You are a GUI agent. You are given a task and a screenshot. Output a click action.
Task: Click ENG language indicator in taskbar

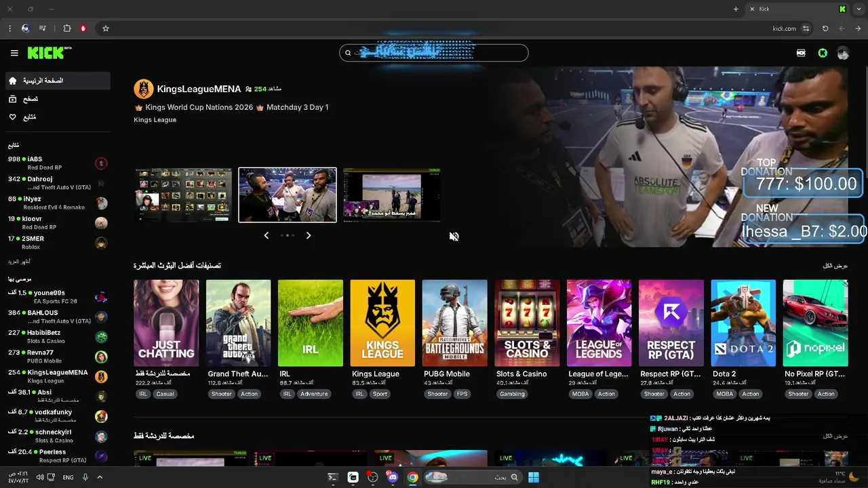point(68,477)
